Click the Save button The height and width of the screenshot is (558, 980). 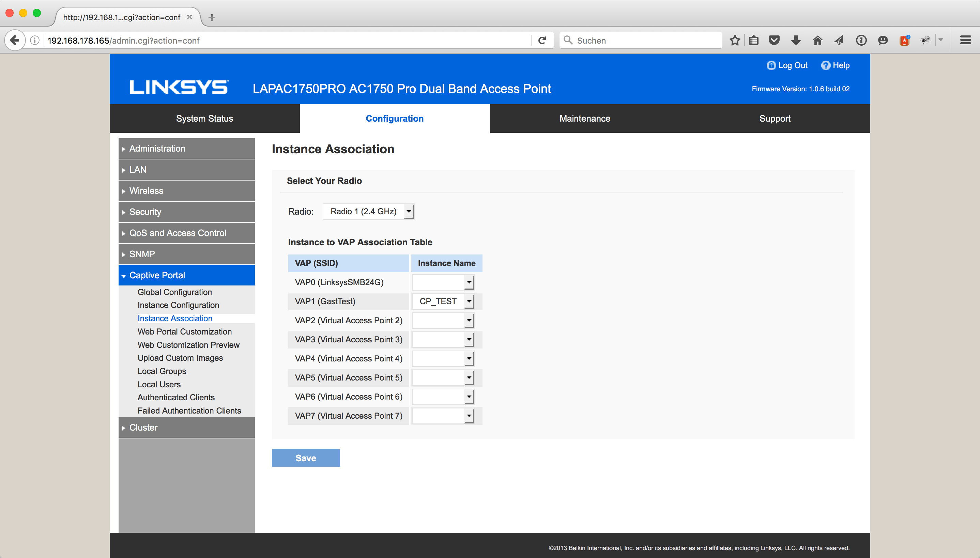click(x=305, y=458)
